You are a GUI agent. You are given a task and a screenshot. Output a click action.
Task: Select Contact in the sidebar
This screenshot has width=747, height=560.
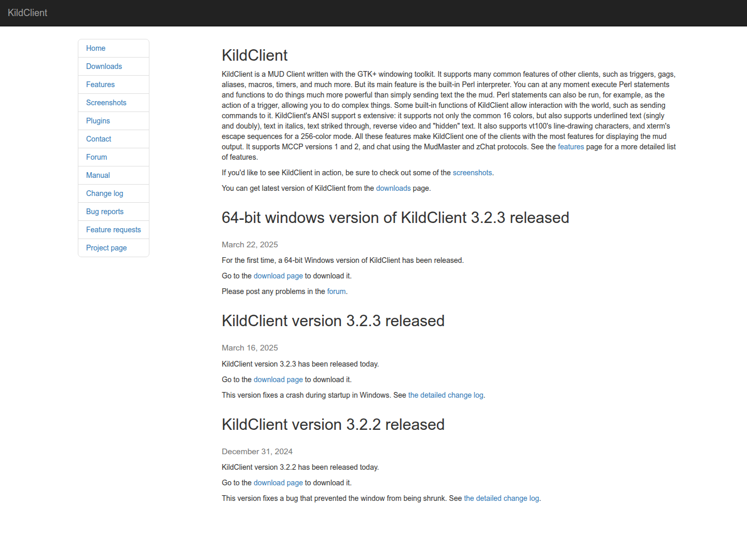click(114, 139)
